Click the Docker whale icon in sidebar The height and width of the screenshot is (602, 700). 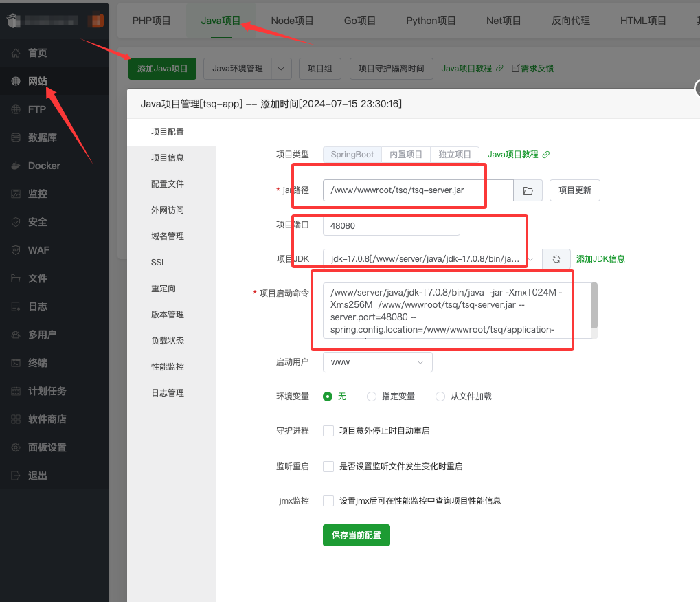coord(16,166)
